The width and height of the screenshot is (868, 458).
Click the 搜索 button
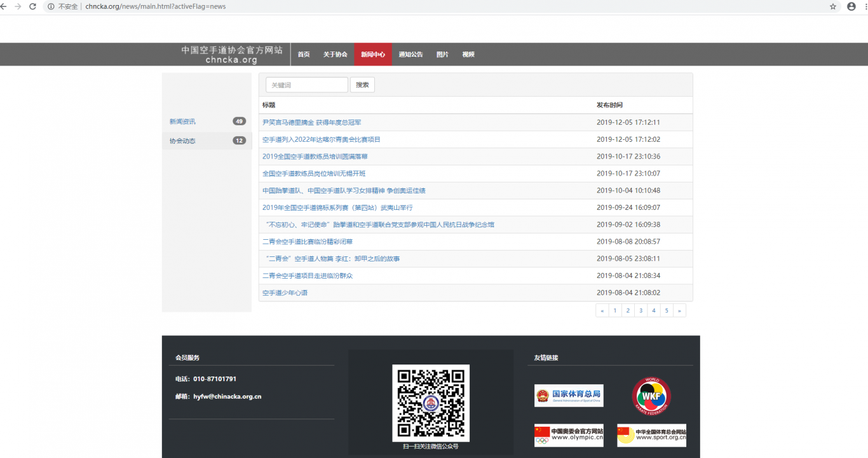click(362, 85)
